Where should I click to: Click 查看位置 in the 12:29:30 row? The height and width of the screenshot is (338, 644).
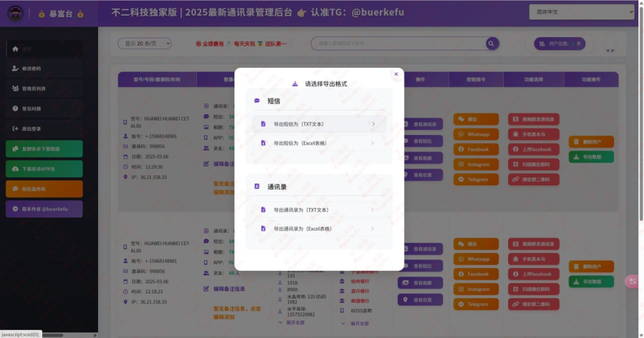tap(422, 175)
